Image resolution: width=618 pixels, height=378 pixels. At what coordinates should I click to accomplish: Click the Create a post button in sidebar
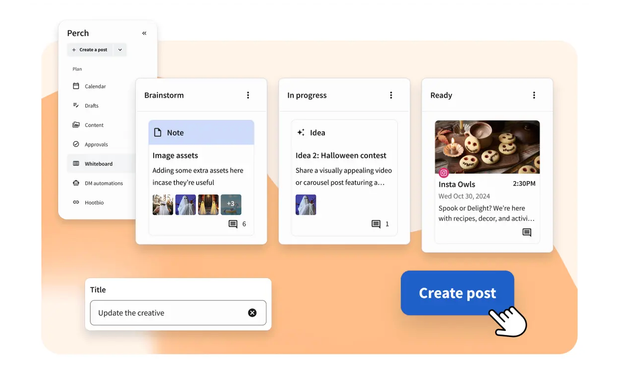tap(90, 50)
